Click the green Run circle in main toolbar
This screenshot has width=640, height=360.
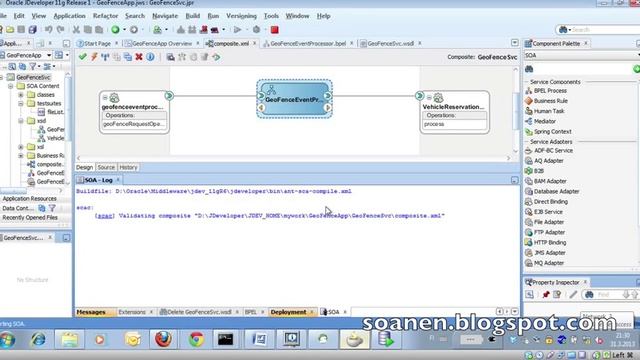[116, 29]
